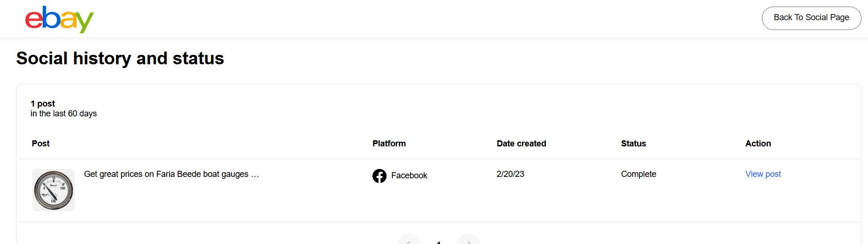Screen dimensions: 868x244
Task: Click the eBay logo
Action: pos(59,19)
